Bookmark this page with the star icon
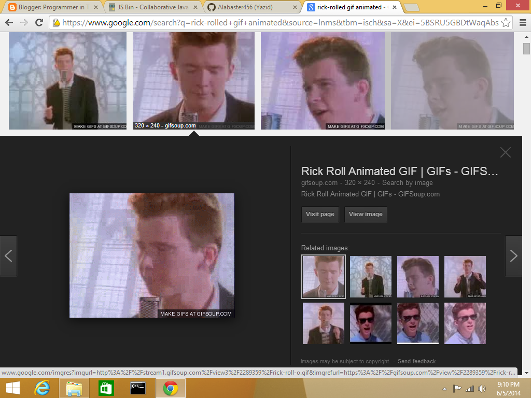532x398 pixels. (x=506, y=22)
